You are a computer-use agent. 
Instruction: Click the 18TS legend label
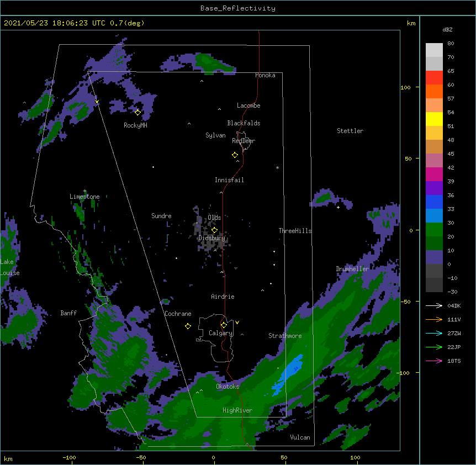coord(454,361)
